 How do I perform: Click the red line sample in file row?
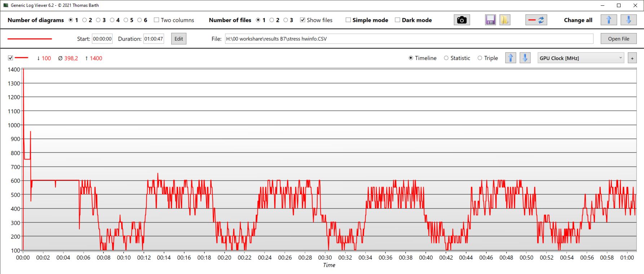30,39
